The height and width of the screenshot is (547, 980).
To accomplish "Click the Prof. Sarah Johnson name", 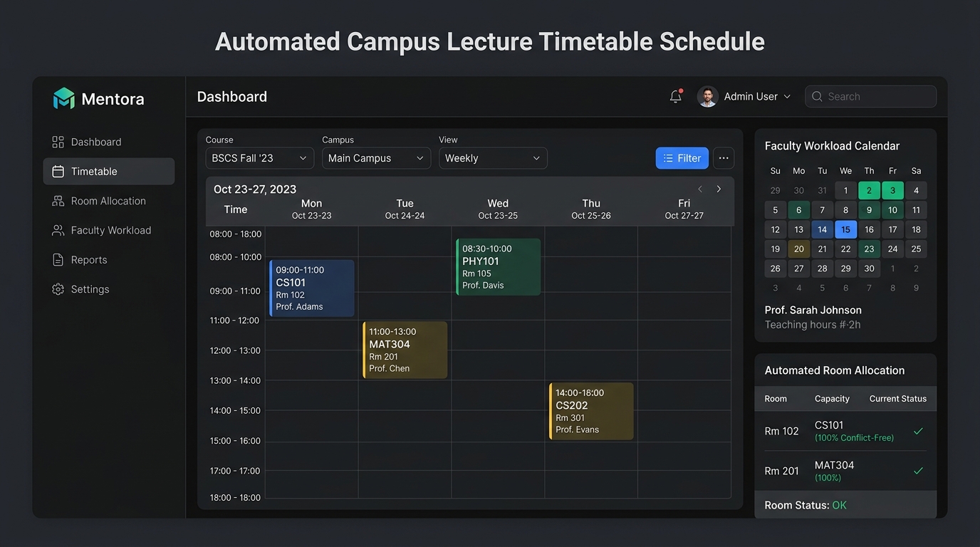I will click(x=813, y=310).
